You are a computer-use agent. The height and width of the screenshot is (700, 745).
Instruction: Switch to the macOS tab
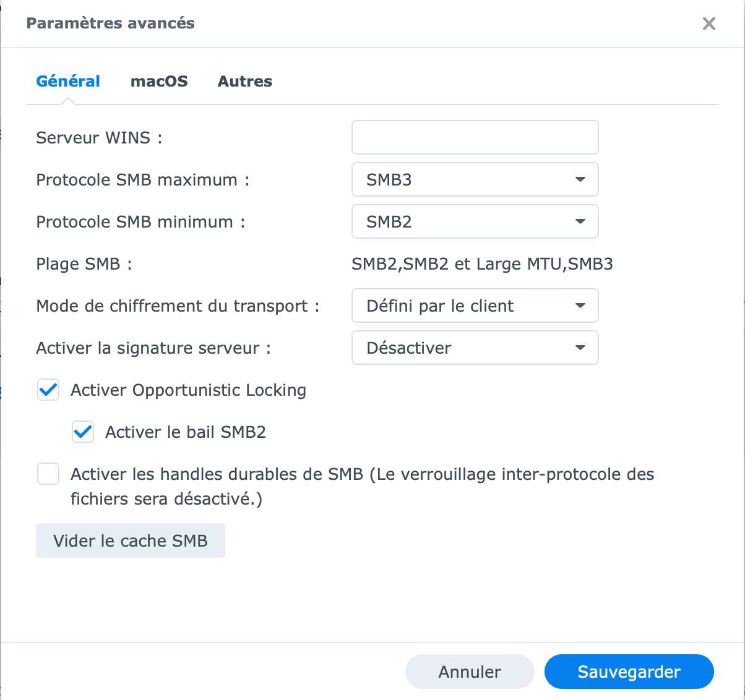[159, 81]
